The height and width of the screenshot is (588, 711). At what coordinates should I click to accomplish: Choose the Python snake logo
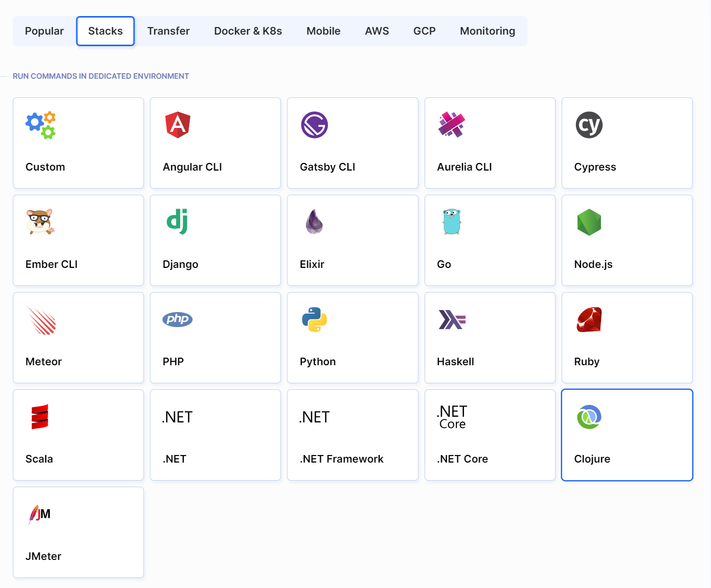pyautogui.click(x=314, y=320)
